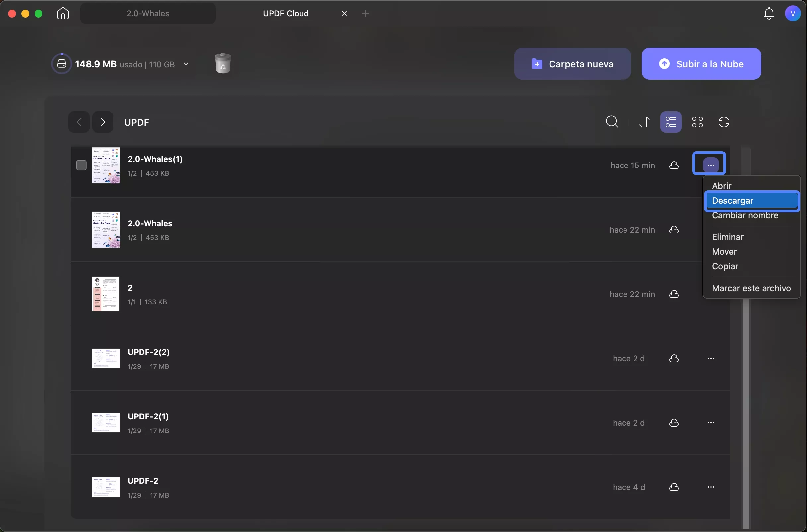
Task: Open more options for UPDF-2
Action: (711, 487)
